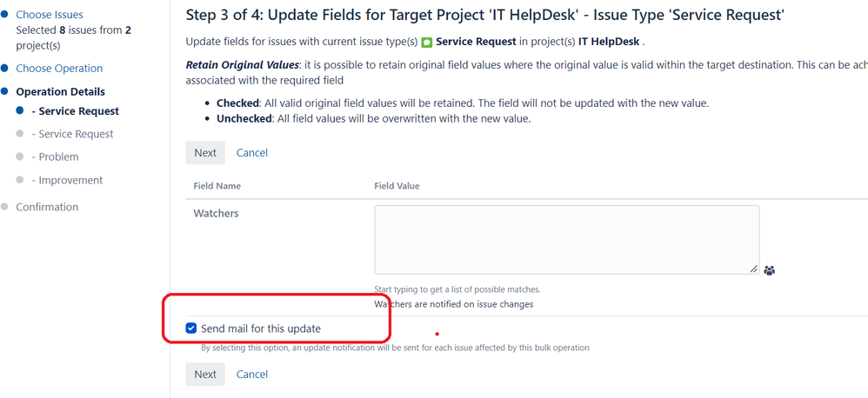This screenshot has height=398, width=868.
Task: Focus the Watchers text input area
Action: click(x=565, y=239)
